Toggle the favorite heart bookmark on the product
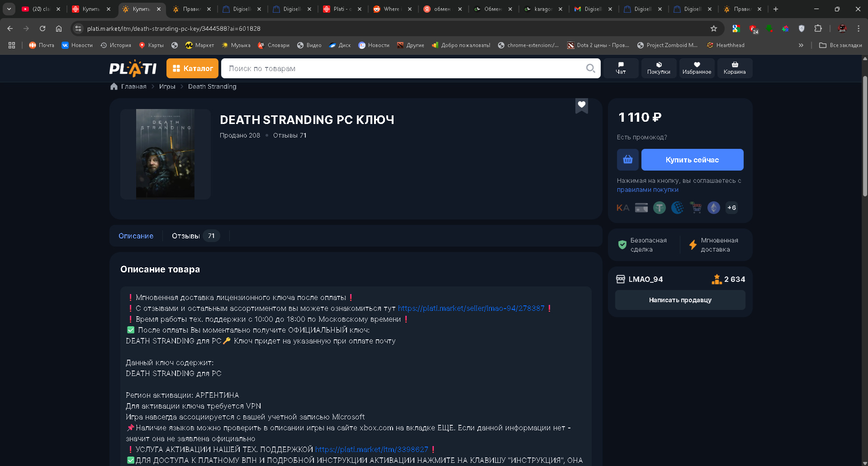 pyautogui.click(x=582, y=105)
